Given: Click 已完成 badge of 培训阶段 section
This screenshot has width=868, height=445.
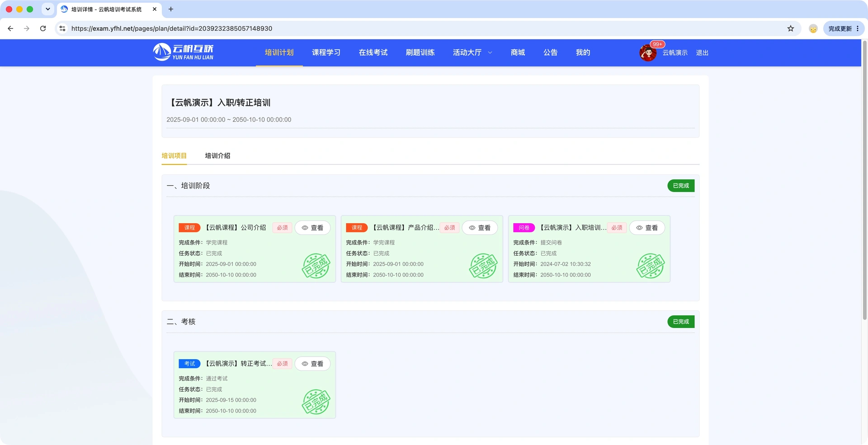Looking at the screenshot, I should (x=681, y=186).
